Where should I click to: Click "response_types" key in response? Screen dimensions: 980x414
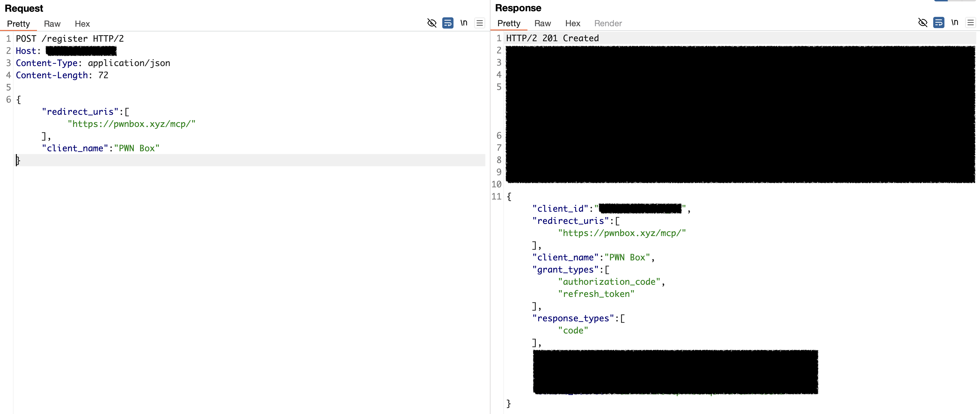pyautogui.click(x=573, y=318)
